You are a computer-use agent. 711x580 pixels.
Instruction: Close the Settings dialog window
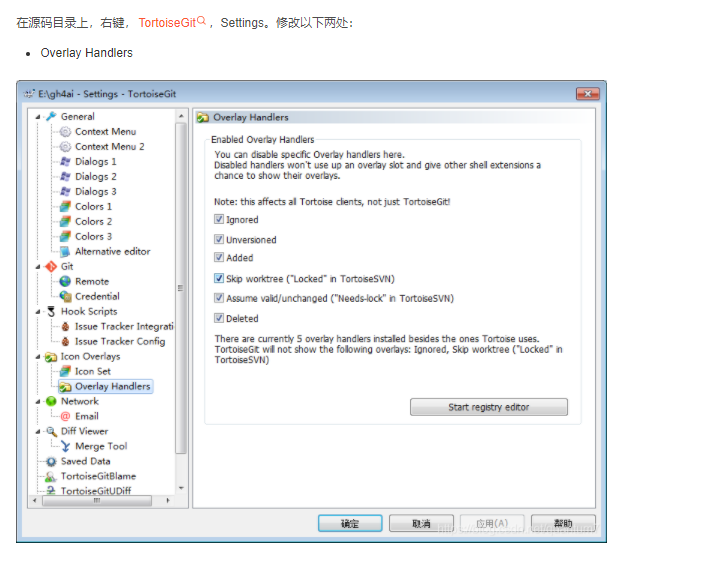[x=588, y=94]
